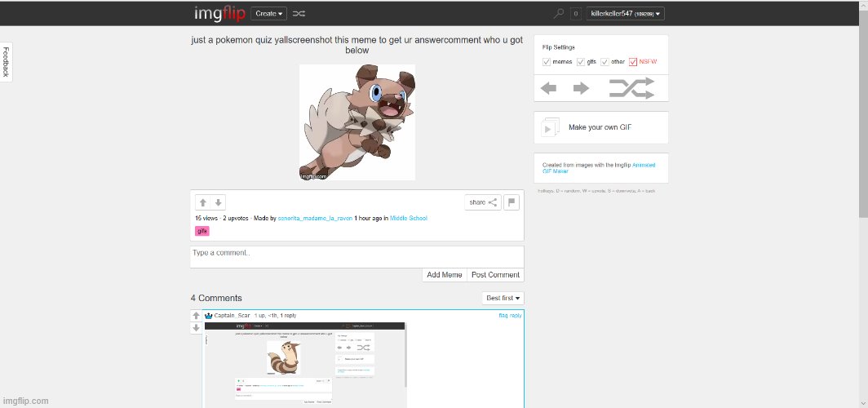
Task: Go to next image with right arrow
Action: (581, 88)
